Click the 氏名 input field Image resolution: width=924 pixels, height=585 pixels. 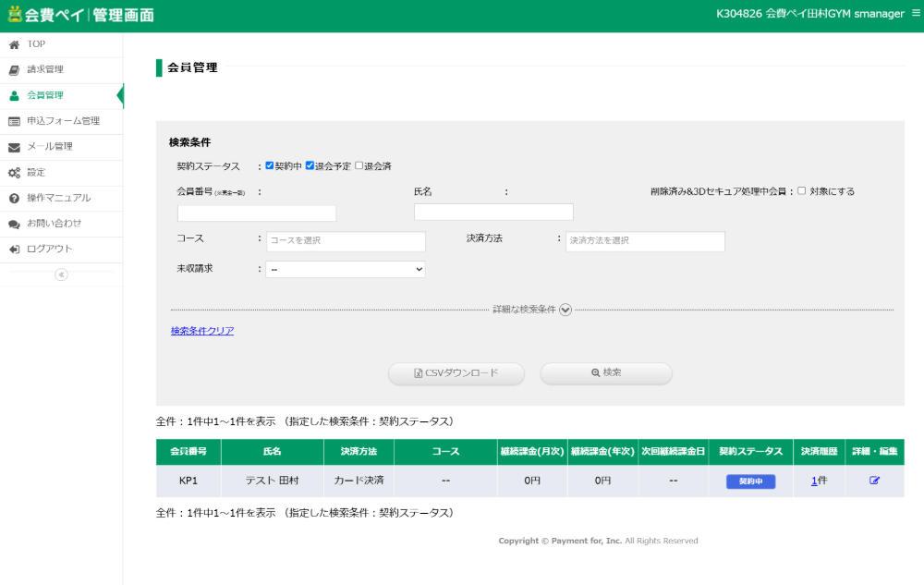coord(493,212)
